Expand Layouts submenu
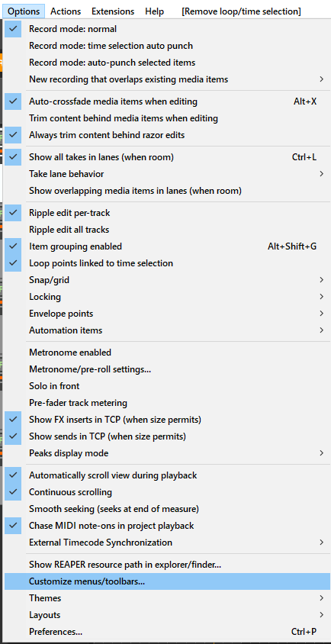The width and height of the screenshot is (331, 644). 167,615
